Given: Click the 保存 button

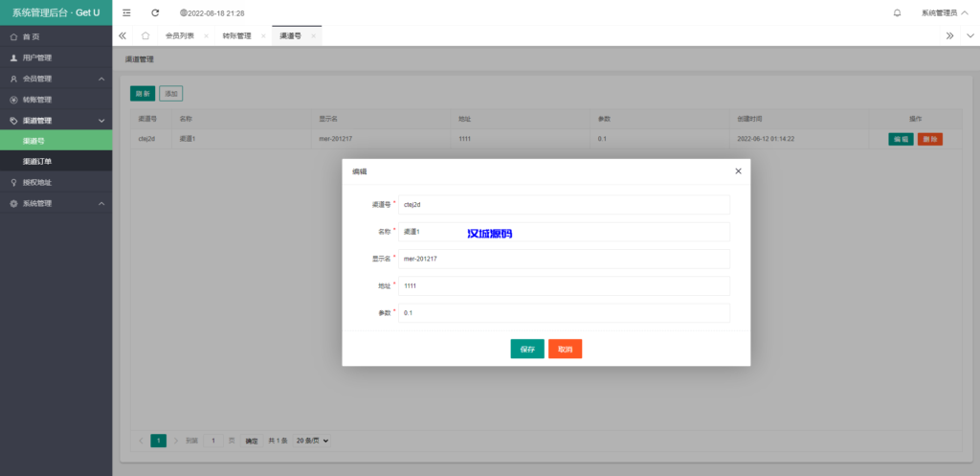Looking at the screenshot, I should coord(527,350).
